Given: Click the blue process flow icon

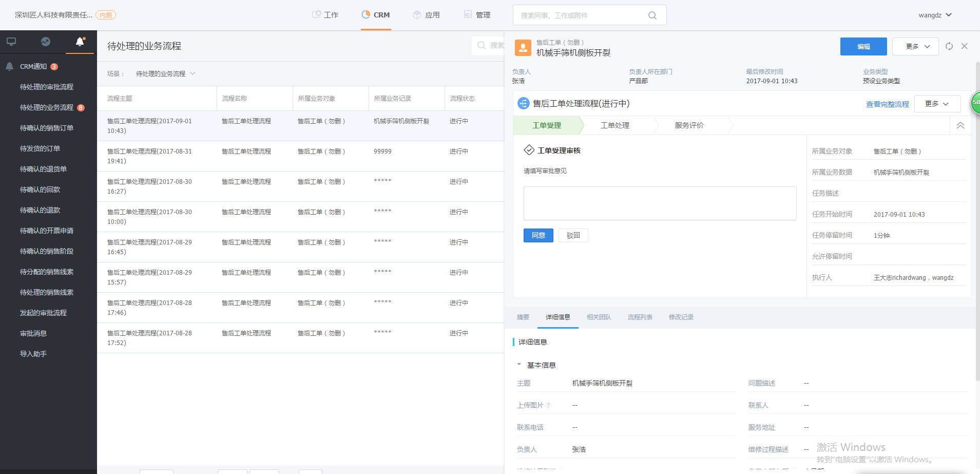Looking at the screenshot, I should click(523, 104).
